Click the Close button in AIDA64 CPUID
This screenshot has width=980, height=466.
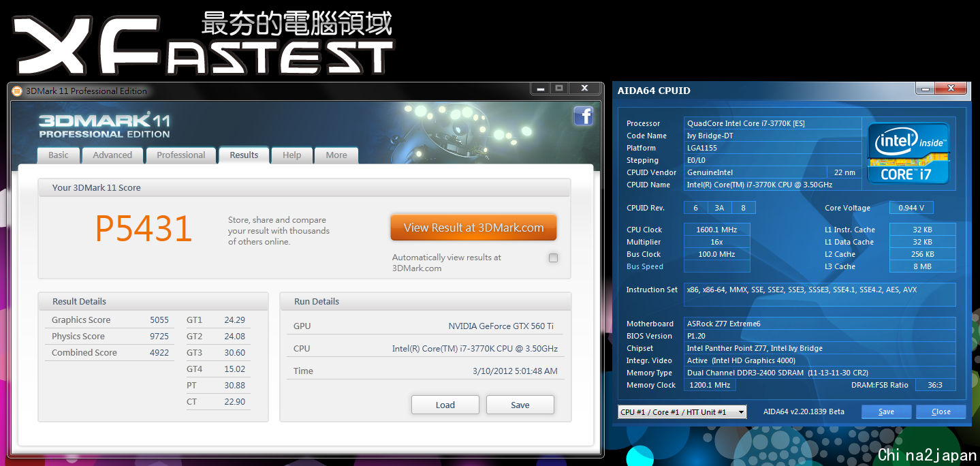(x=941, y=411)
